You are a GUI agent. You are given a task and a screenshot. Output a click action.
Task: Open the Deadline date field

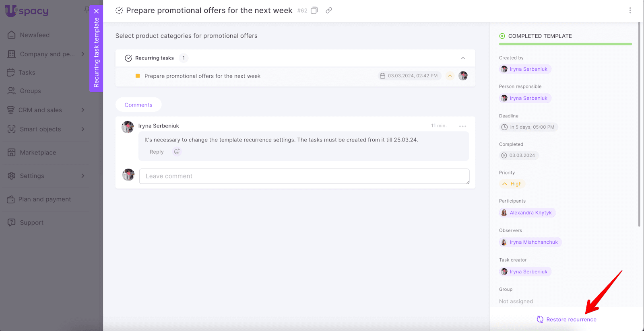pos(528,127)
